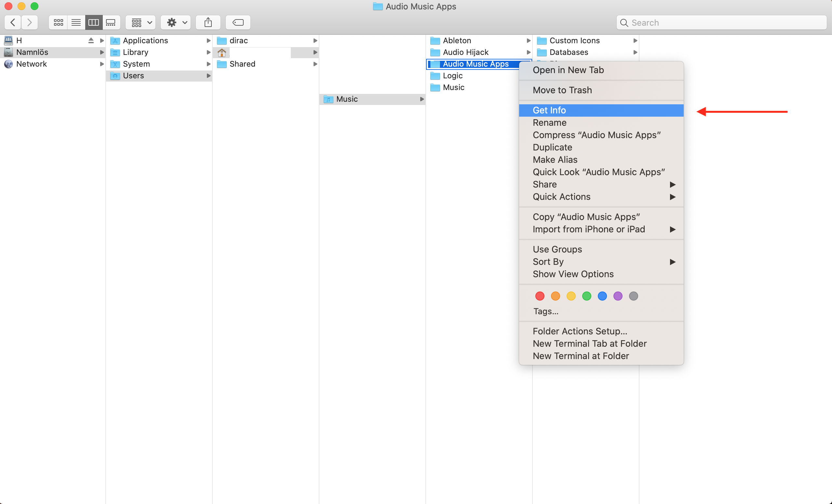Apply the red tag color
832x504 pixels.
[540, 296]
